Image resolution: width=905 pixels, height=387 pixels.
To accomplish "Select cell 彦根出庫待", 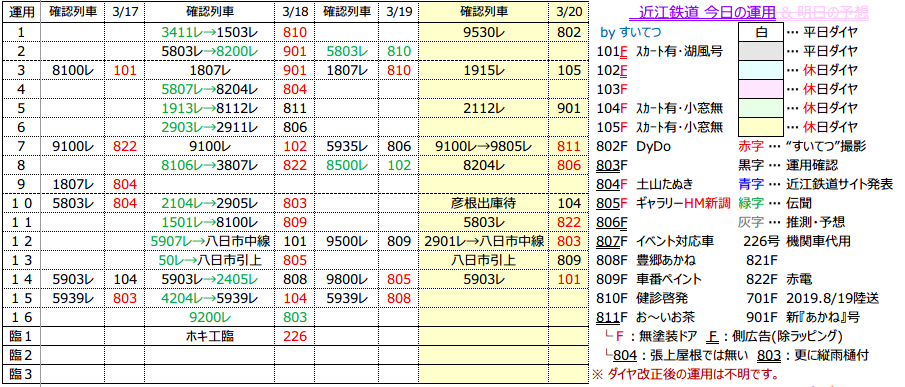I will [484, 204].
